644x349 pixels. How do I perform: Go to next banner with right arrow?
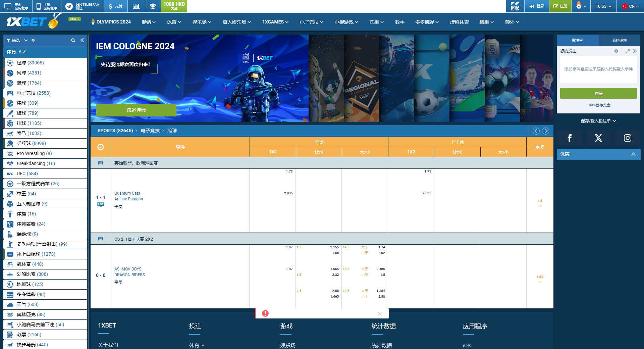pos(546,131)
